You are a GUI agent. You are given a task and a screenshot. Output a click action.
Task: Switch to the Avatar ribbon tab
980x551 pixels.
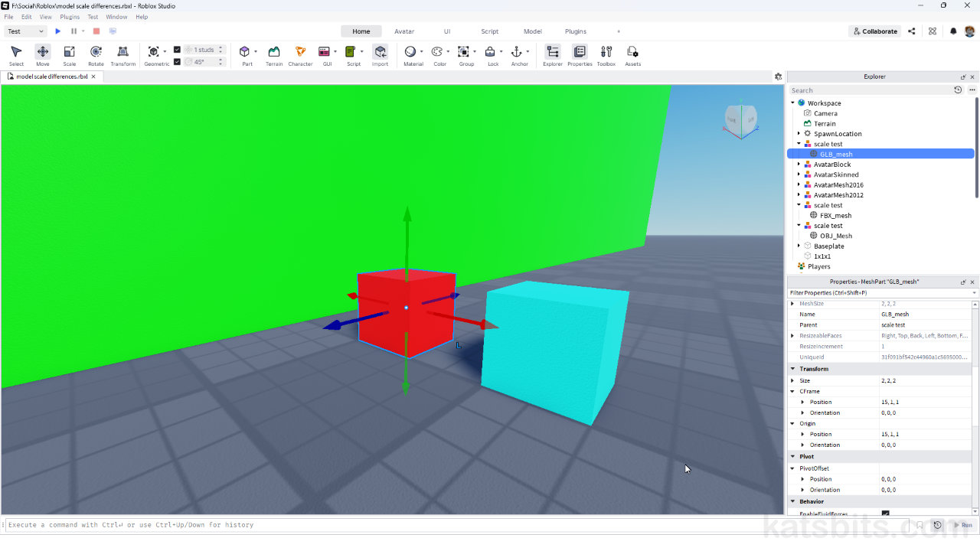tap(404, 31)
